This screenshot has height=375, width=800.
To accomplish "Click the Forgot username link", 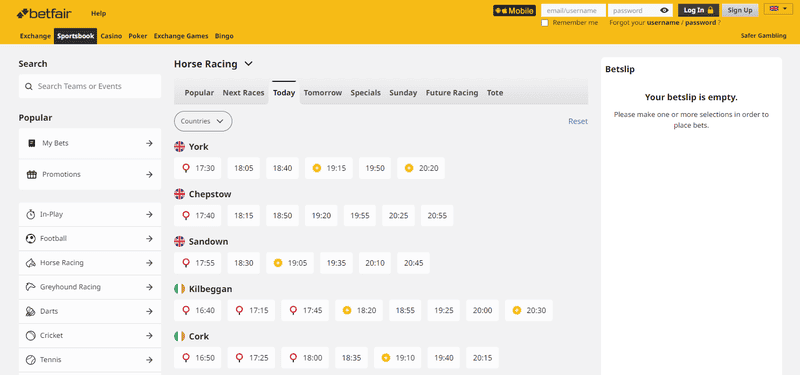I will click(663, 23).
